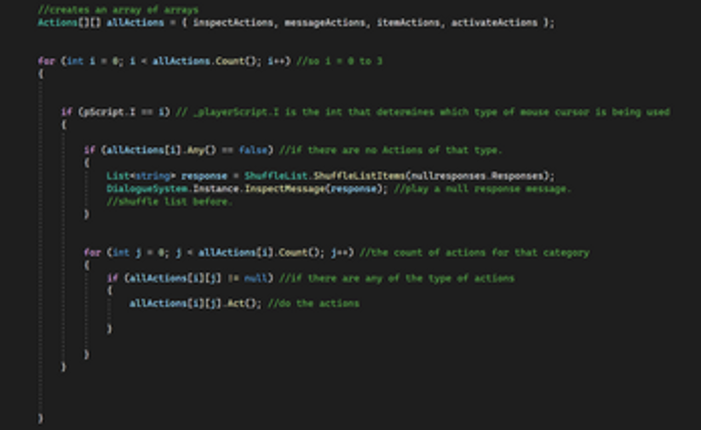Click the null keyword in the if check

click(x=256, y=278)
